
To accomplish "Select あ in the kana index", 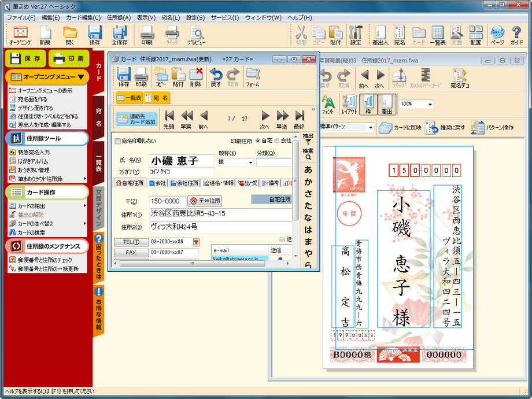I will coord(308,169).
